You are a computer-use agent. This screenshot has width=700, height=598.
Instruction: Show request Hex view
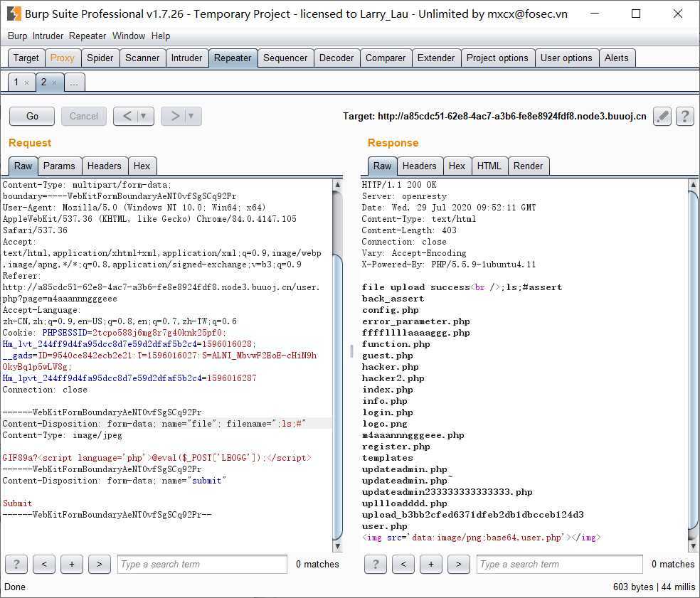coord(142,166)
